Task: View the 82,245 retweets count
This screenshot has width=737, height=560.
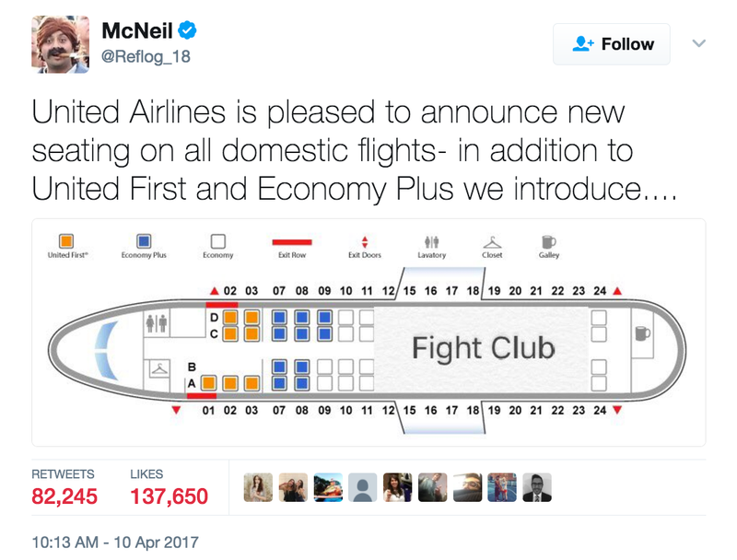Action: click(64, 497)
